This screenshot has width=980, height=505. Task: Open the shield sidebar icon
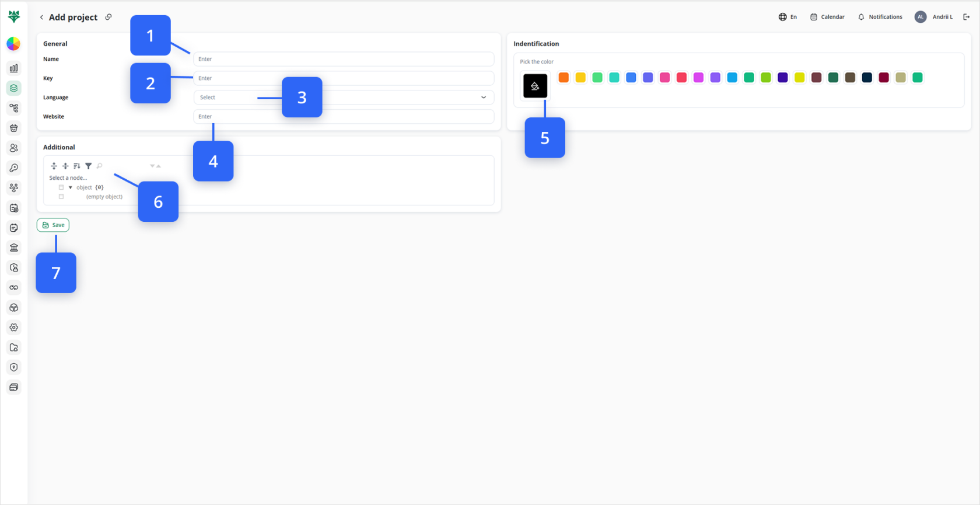coord(14,367)
